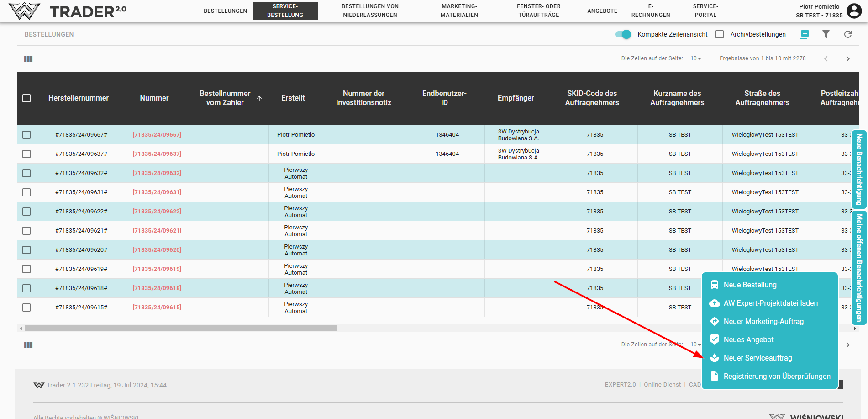
Task: Click the Online-Dienst footer link
Action: click(662, 385)
